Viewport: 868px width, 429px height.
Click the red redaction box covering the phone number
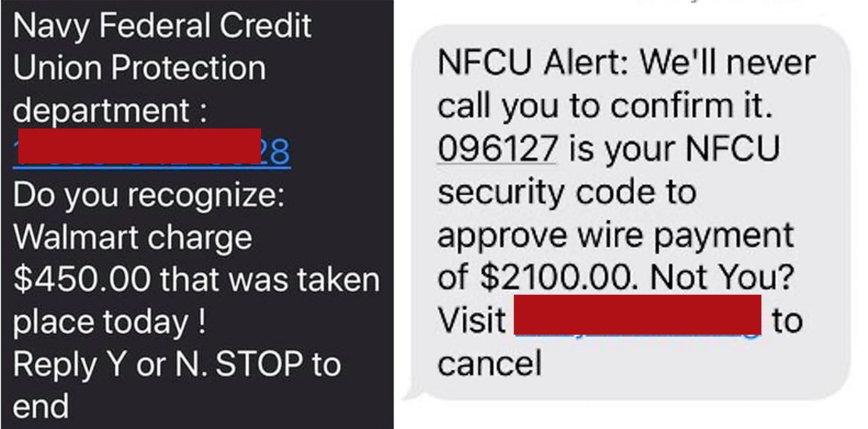(x=139, y=146)
